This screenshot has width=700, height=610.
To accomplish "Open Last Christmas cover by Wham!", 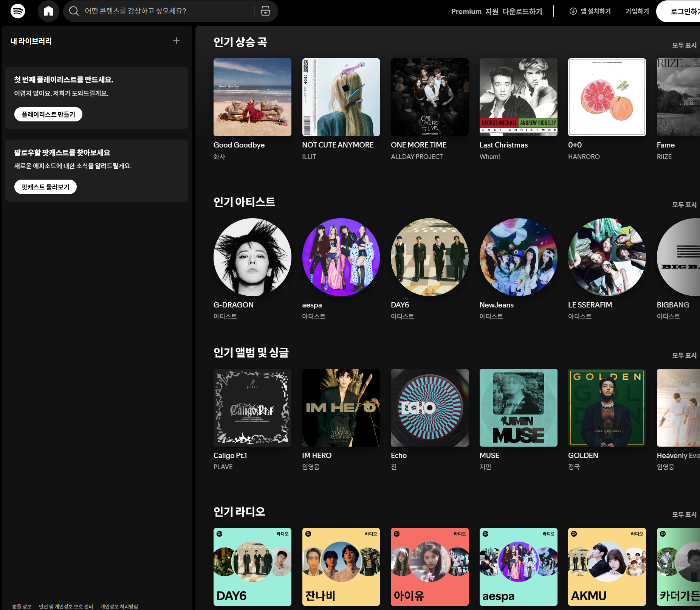I will coord(519,97).
